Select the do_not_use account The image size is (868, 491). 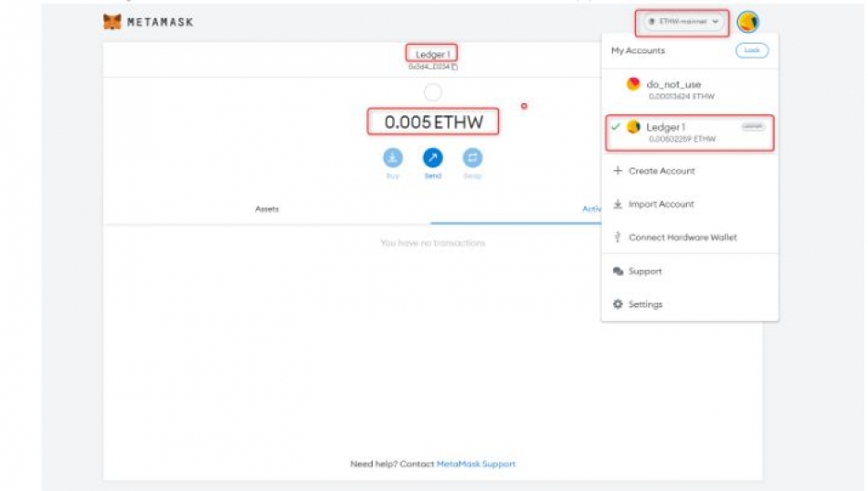(x=690, y=90)
